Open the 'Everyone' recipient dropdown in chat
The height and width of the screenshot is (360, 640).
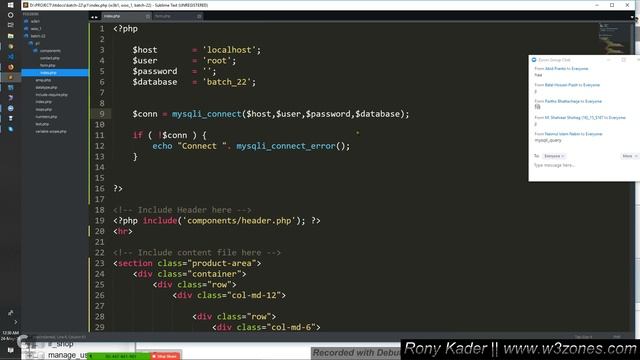pos(554,156)
